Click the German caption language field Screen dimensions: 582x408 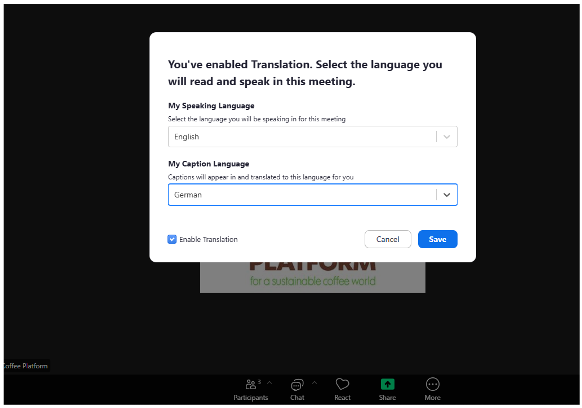[313, 195]
